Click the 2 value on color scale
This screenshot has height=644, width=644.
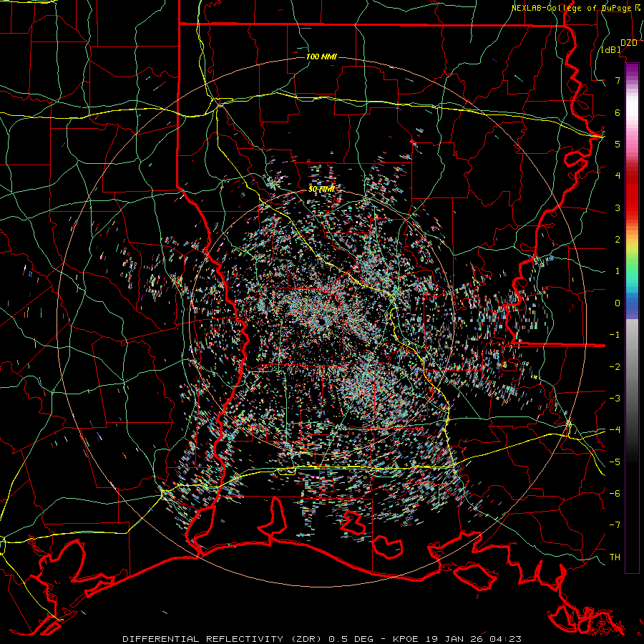pos(618,240)
